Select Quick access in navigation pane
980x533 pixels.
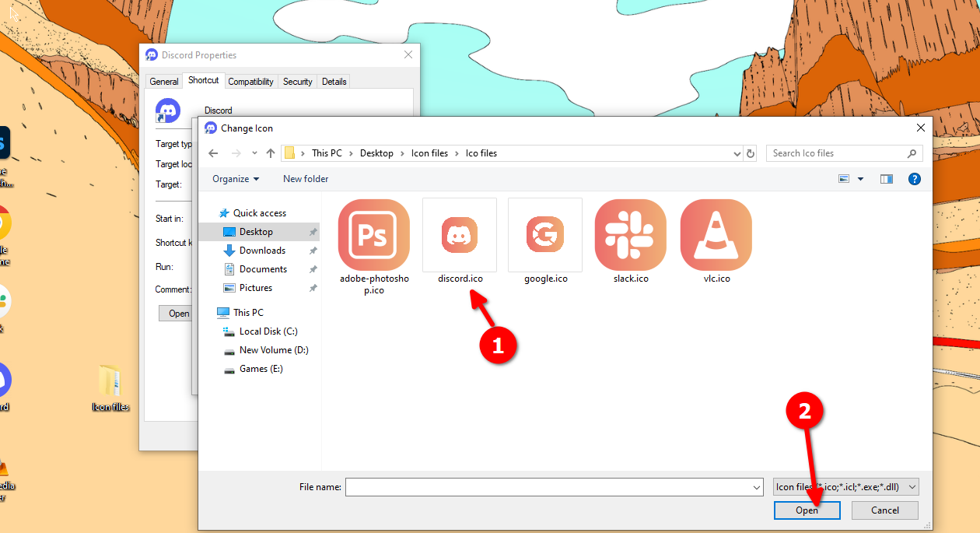[x=260, y=213]
